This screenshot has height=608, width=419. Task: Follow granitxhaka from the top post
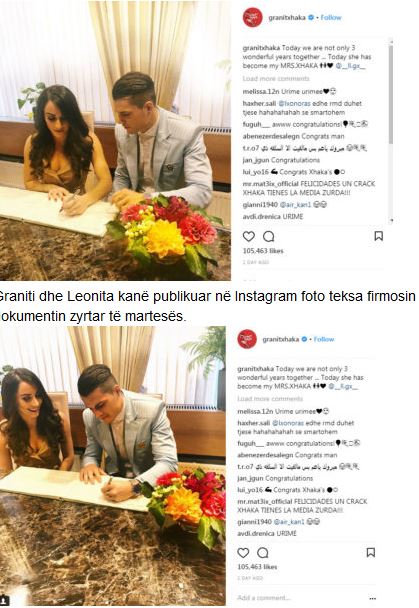331,17
